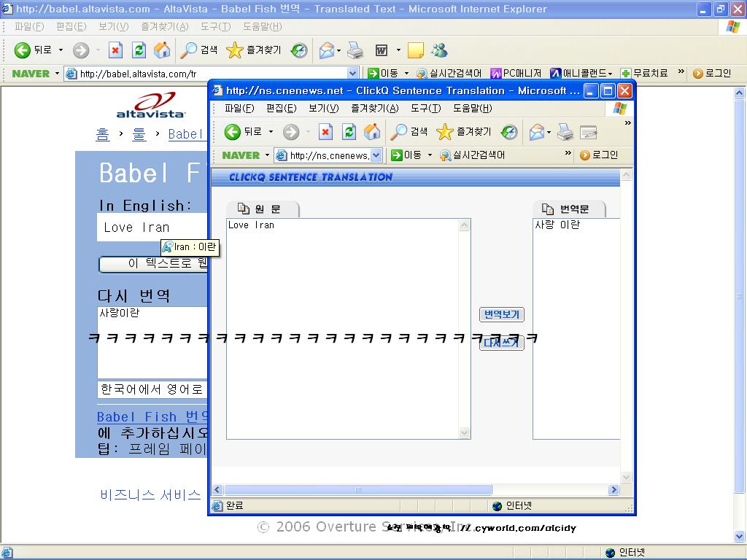Select the 원문 tab label

[262, 209]
